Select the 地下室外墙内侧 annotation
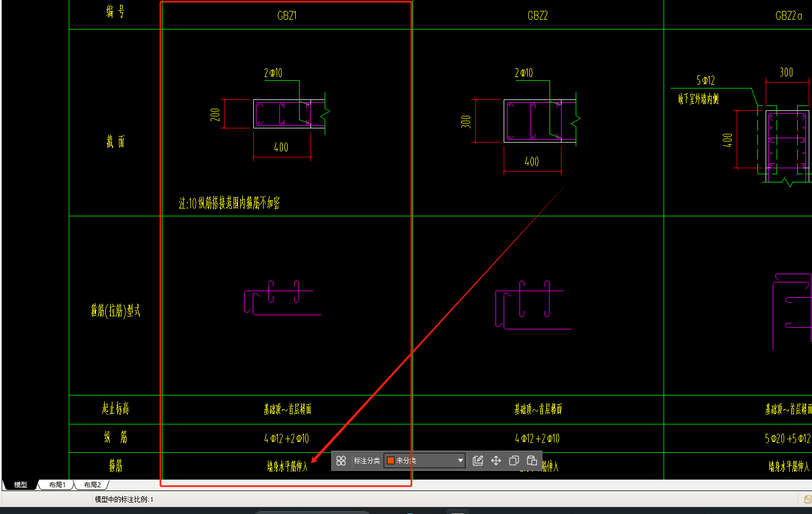This screenshot has width=812, height=514. 698,99
